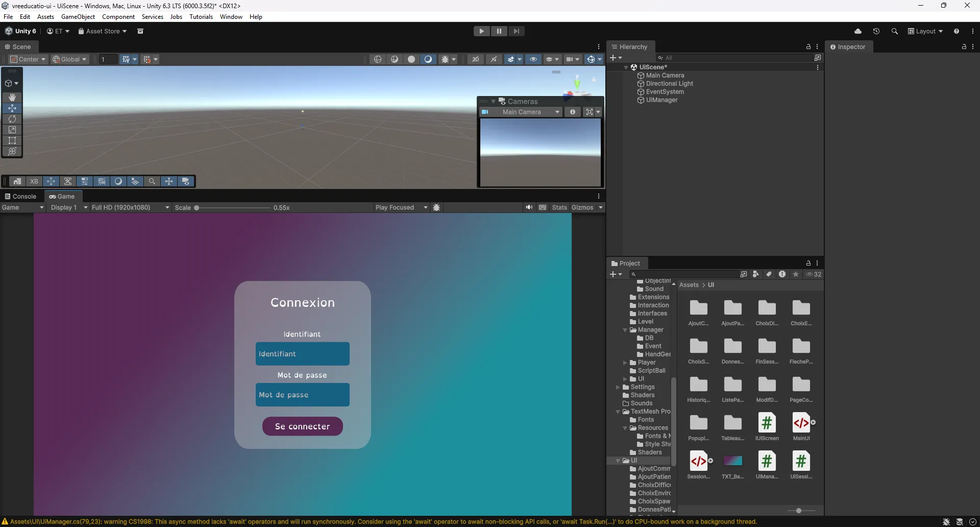Open Unity 6 button
The width and height of the screenshot is (980, 527).
(x=20, y=31)
